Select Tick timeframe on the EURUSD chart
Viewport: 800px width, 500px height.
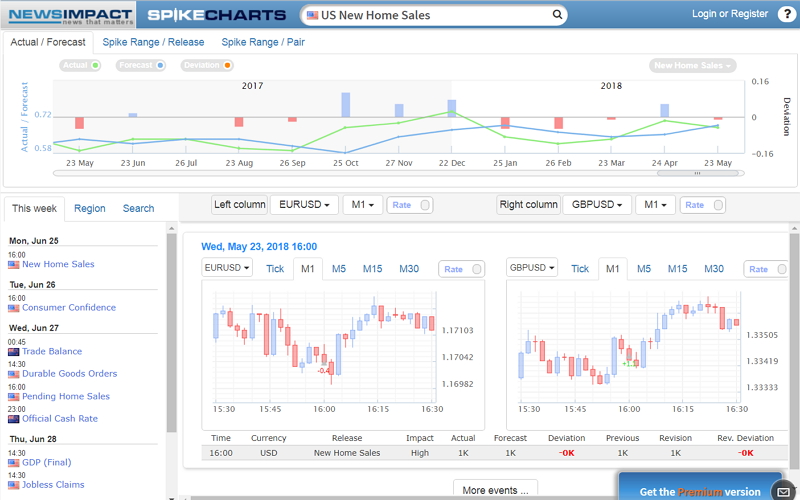(x=275, y=269)
